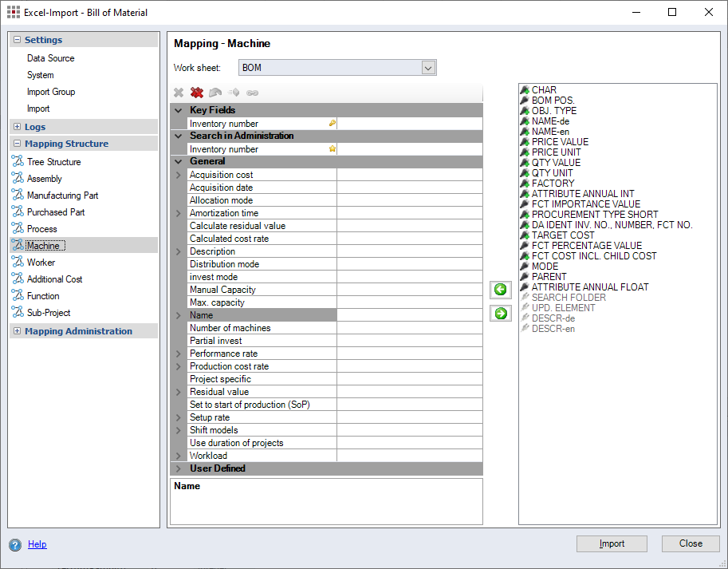The image size is (728, 569).
Task: Collapse the Key Fields group
Action: [x=178, y=110]
